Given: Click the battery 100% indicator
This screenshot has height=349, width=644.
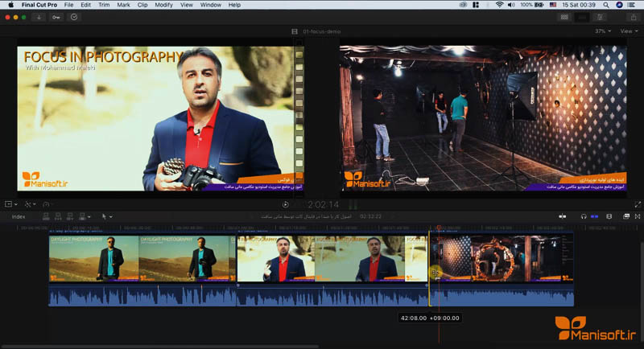Looking at the screenshot, I should point(532,5).
